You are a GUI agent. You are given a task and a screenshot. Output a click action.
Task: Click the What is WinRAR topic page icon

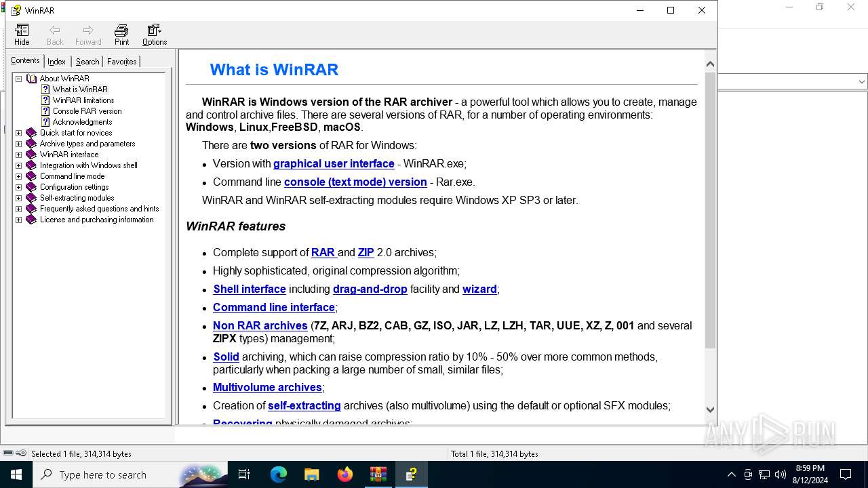click(x=45, y=89)
